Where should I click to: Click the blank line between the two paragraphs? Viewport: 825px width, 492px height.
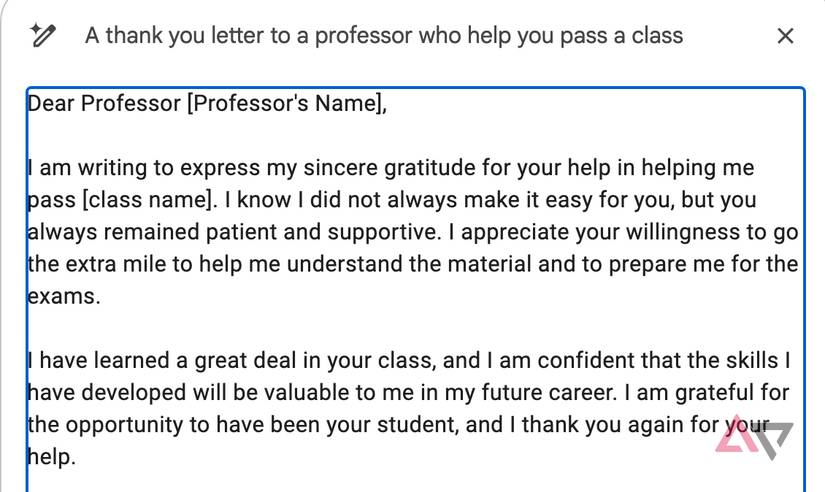pyautogui.click(x=400, y=329)
